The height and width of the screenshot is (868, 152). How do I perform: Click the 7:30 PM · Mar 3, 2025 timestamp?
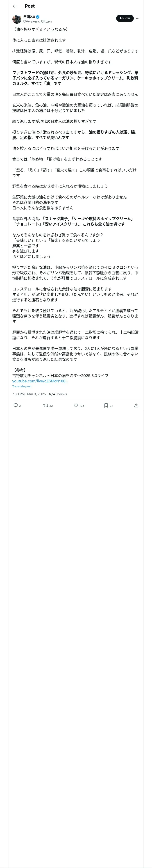pyautogui.click(x=29, y=394)
